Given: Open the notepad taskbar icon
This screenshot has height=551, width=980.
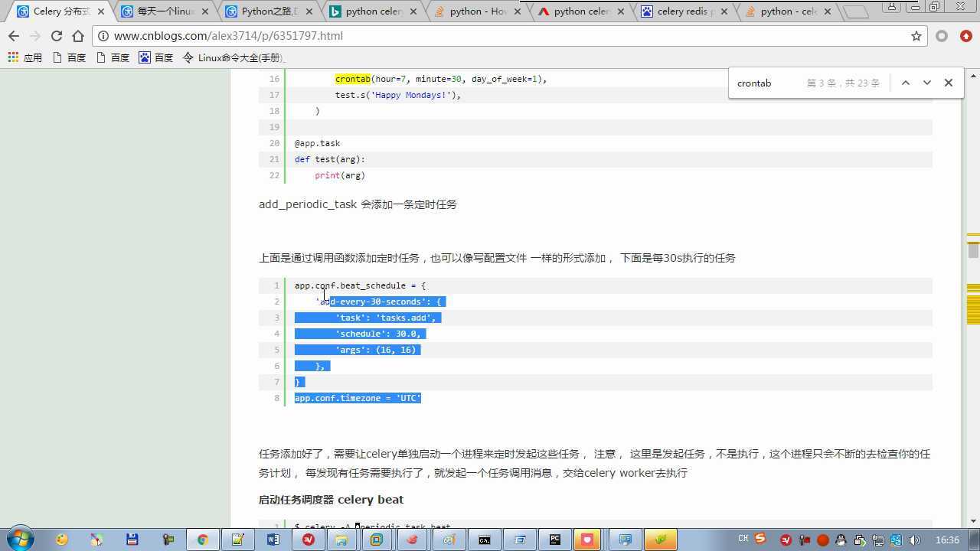Looking at the screenshot, I should [237, 540].
